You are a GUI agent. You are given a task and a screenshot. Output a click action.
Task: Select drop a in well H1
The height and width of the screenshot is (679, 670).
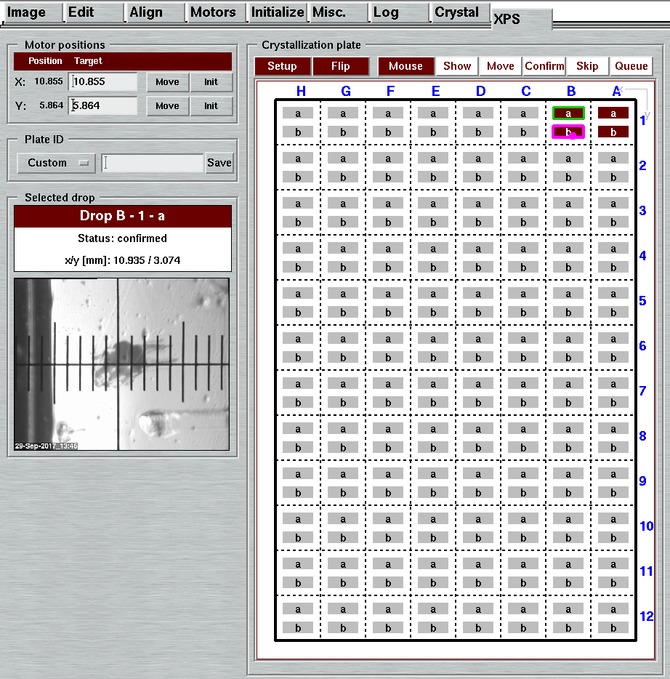point(297,114)
